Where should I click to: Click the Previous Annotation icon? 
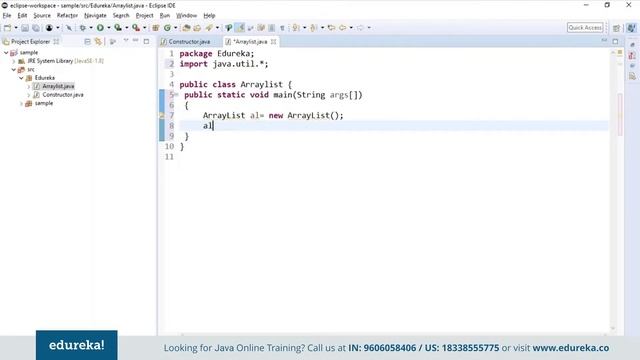point(313,28)
